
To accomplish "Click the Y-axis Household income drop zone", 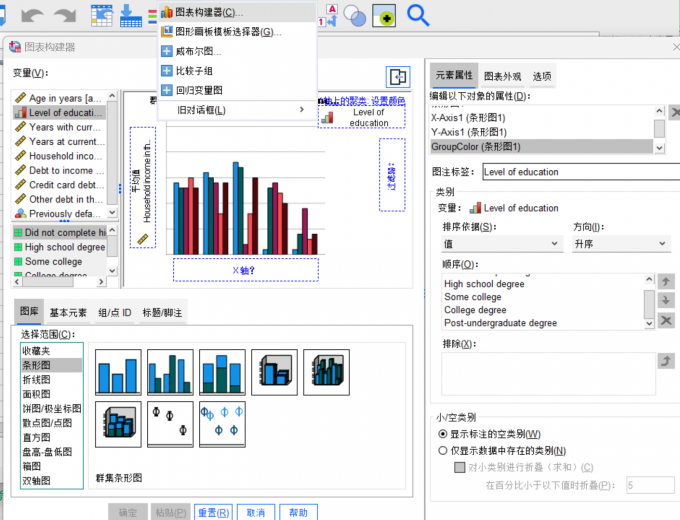I will click(143, 187).
